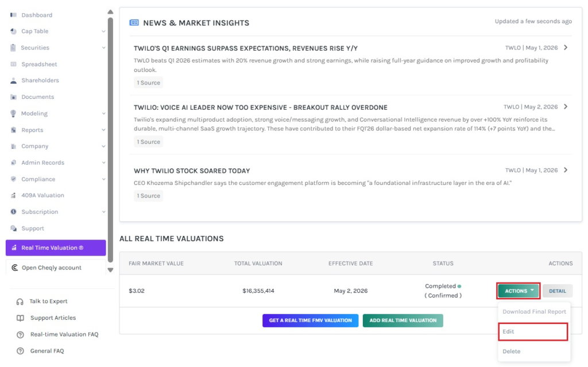Click the Detail button for the valuation
The height and width of the screenshot is (367, 588).
(x=557, y=291)
